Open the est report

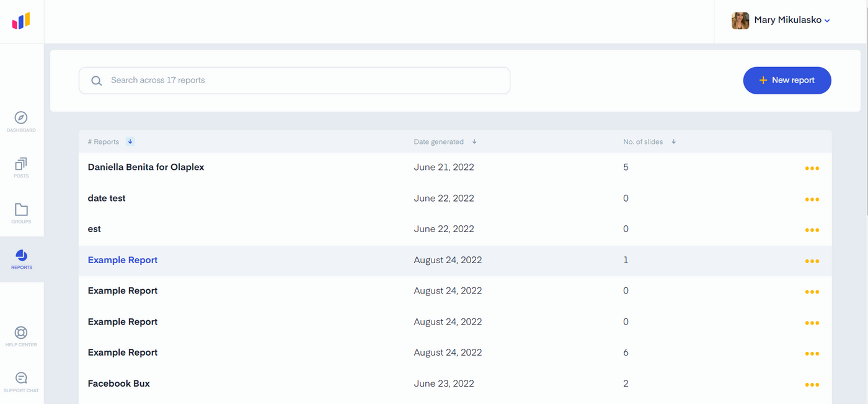[94, 229]
